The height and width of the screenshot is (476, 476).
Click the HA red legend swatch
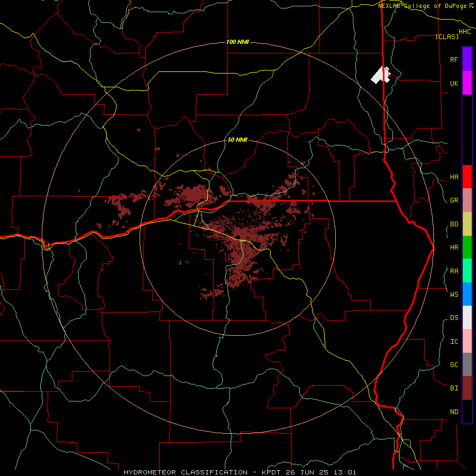467,177
